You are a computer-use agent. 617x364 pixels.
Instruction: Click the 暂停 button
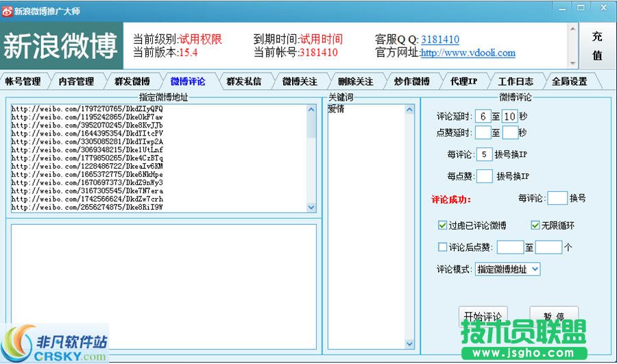554,317
